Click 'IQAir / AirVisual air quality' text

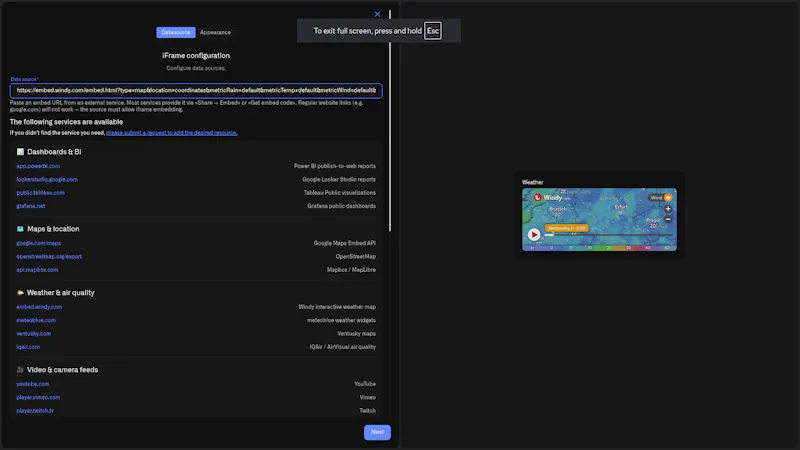coord(342,346)
